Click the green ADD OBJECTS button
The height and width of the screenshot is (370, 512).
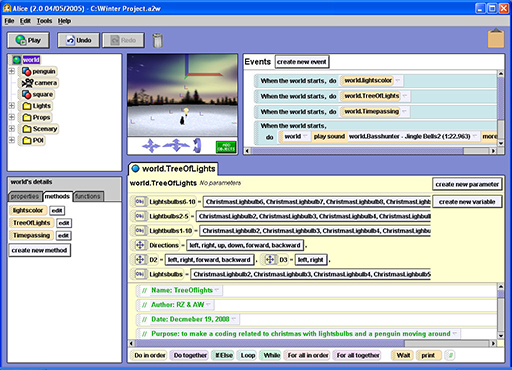click(226, 147)
